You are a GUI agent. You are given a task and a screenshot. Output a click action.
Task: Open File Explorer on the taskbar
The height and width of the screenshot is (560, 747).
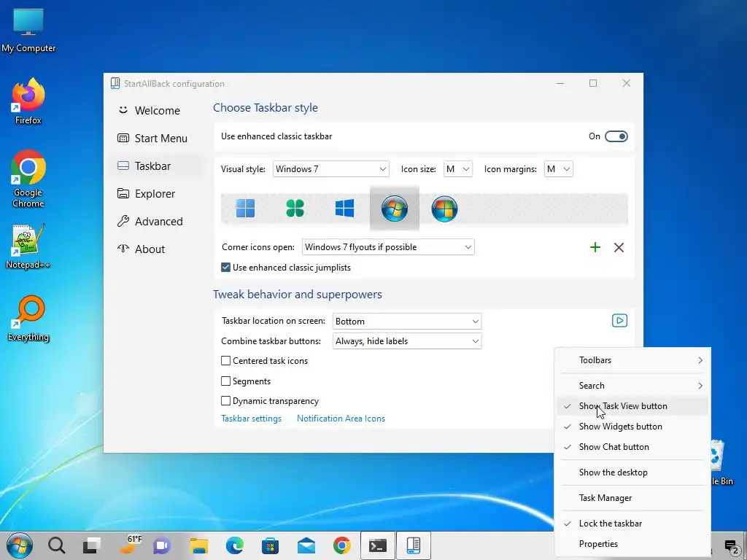(x=198, y=545)
